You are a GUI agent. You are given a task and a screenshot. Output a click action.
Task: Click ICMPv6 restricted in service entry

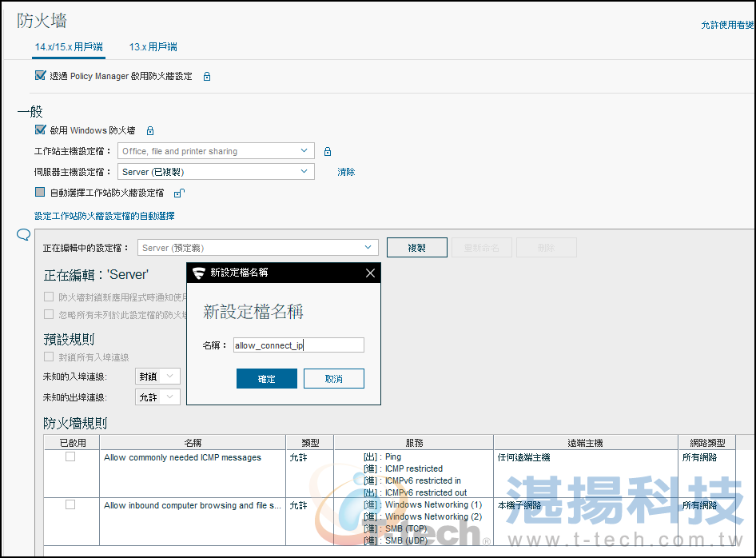tap(412, 480)
